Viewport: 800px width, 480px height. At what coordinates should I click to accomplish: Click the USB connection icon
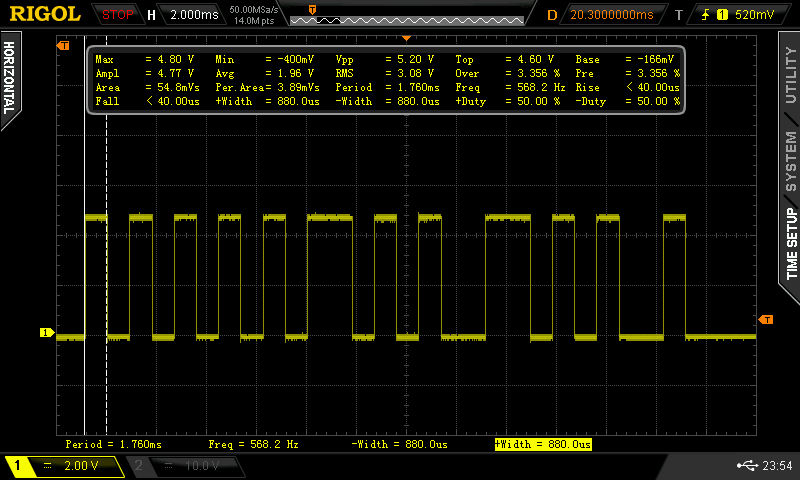pos(747,465)
